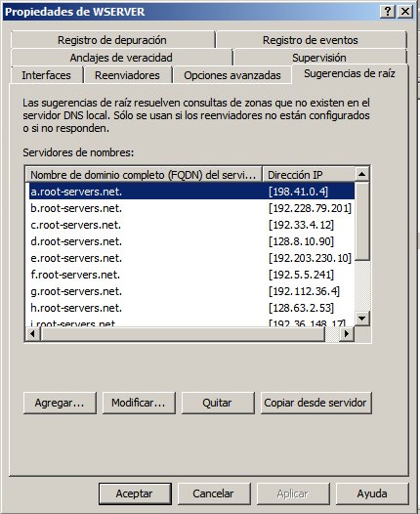Close the Propiedades de WSERVER dialog
Screen dimensions: 420x514
coord(405,12)
